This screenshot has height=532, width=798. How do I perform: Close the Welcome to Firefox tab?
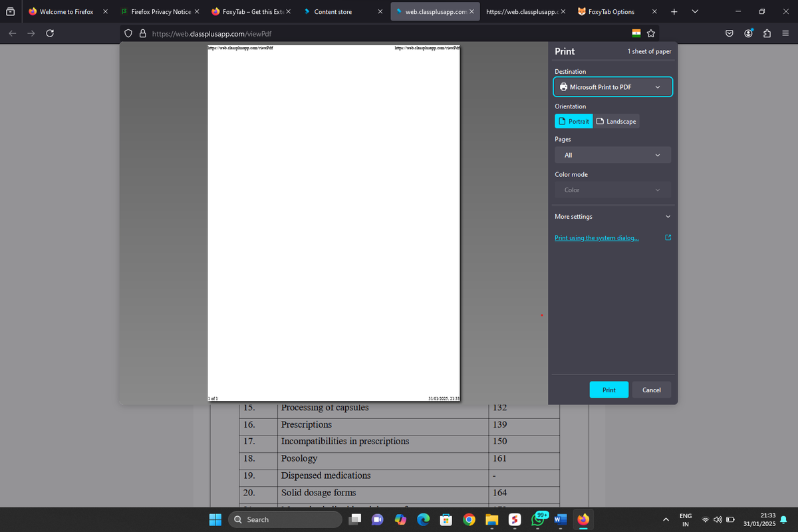click(105, 11)
